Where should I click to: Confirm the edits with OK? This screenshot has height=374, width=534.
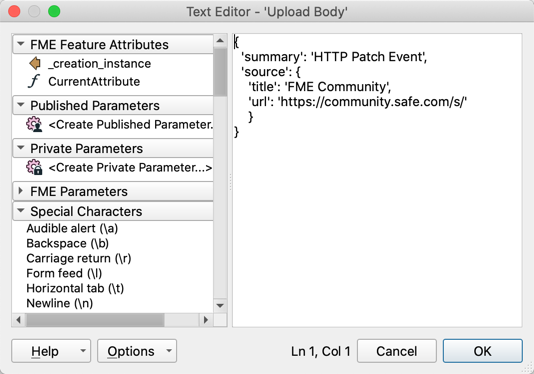[483, 351]
